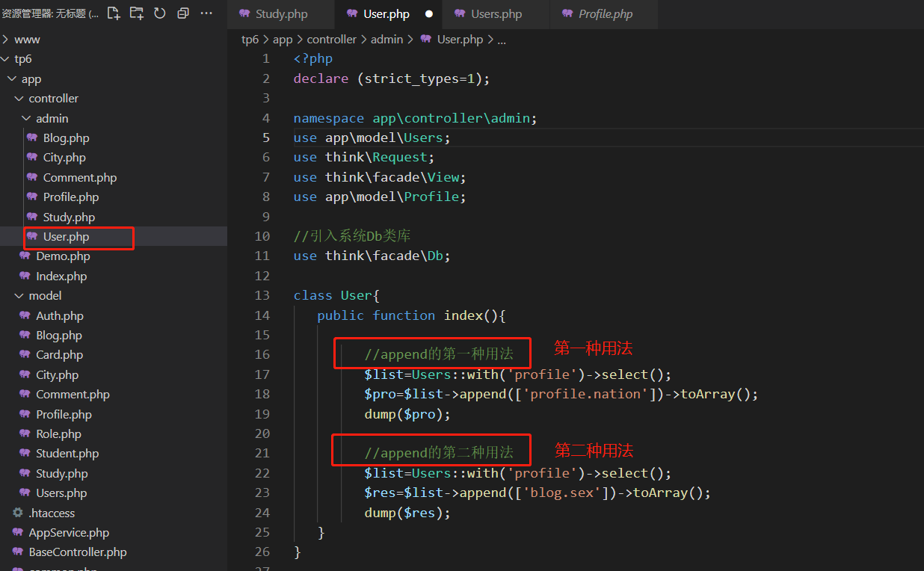The width and height of the screenshot is (924, 571).
Task: Refresh the explorer file tree
Action: coord(160,13)
